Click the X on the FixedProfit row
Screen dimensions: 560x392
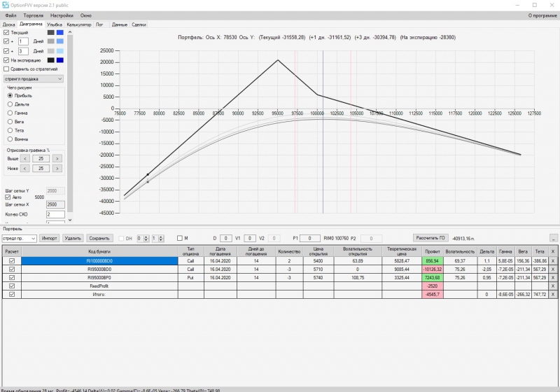[552, 286]
